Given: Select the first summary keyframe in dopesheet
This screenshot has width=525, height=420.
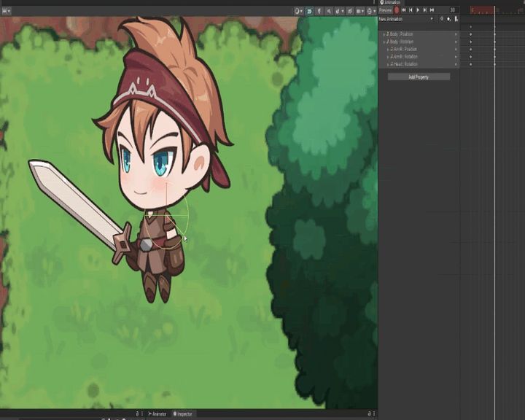Looking at the screenshot, I should point(471,27).
